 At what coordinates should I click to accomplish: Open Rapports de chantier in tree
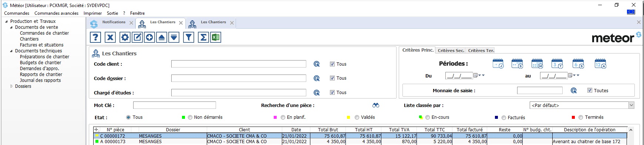(x=41, y=75)
